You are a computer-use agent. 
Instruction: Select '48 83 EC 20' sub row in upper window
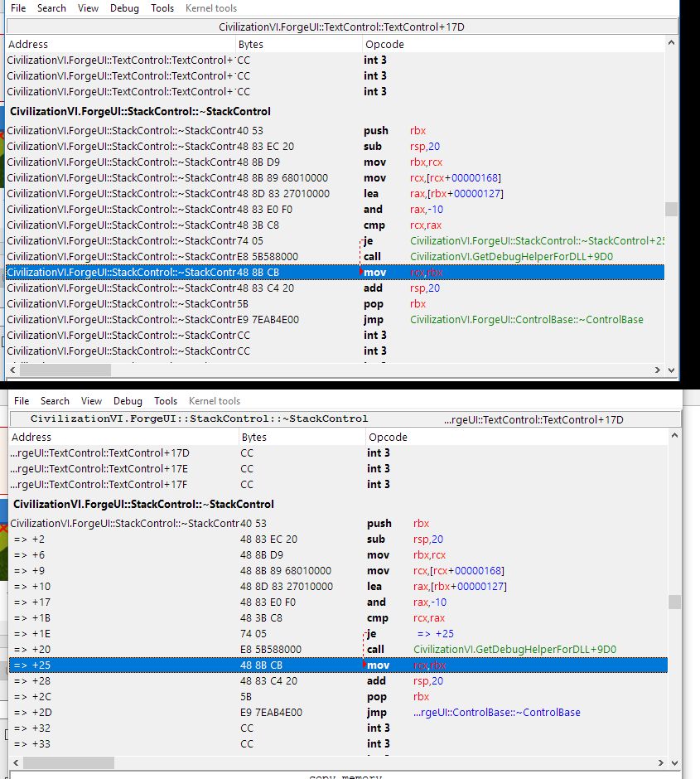click(x=336, y=147)
